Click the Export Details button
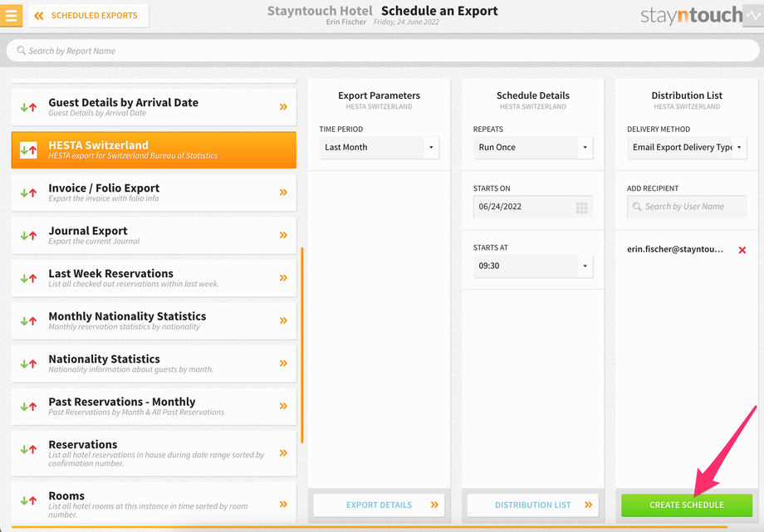This screenshot has width=764, height=532. click(379, 505)
